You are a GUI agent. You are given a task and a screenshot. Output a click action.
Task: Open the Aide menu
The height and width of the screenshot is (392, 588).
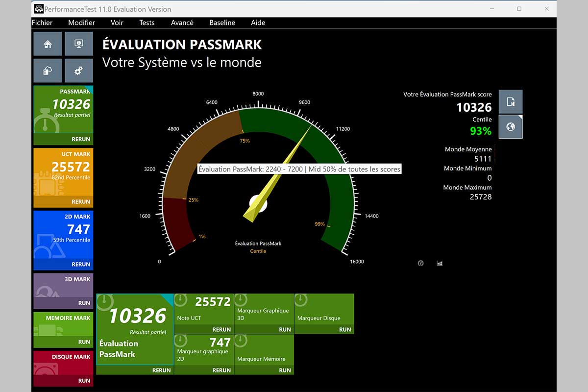pos(258,23)
